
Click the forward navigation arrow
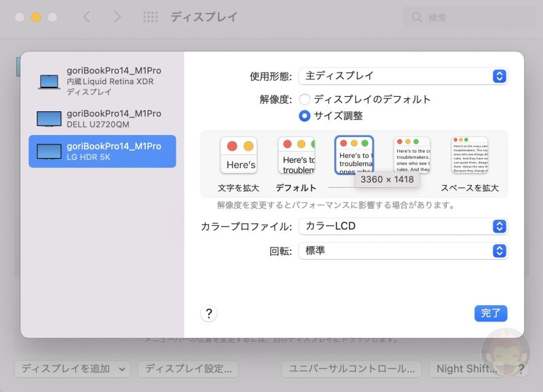pos(116,17)
